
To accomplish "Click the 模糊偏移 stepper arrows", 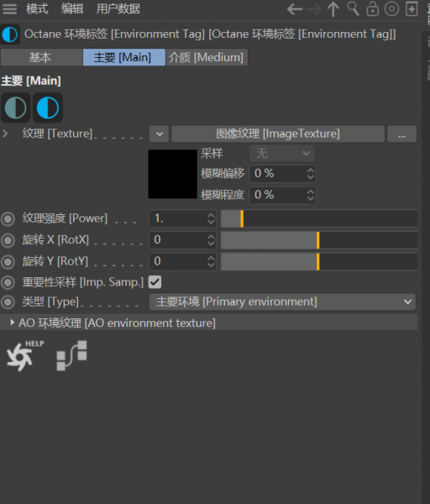I will [310, 174].
